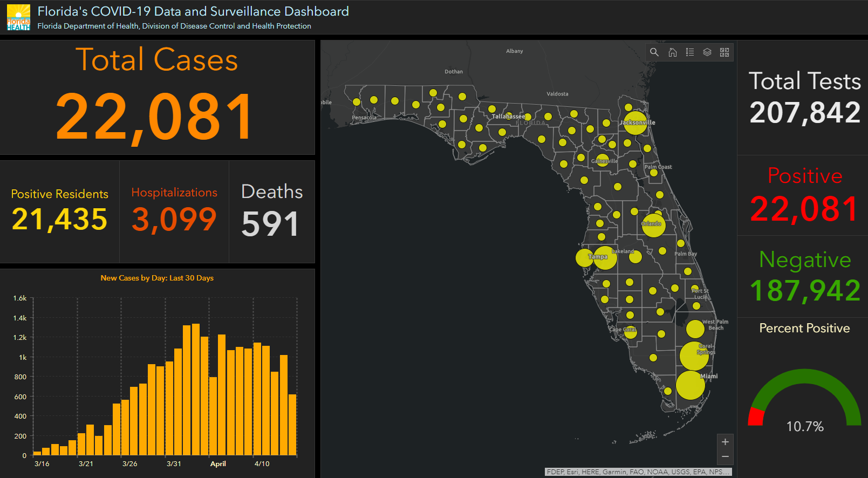Click the last bar in new cases chart

pos(292,425)
